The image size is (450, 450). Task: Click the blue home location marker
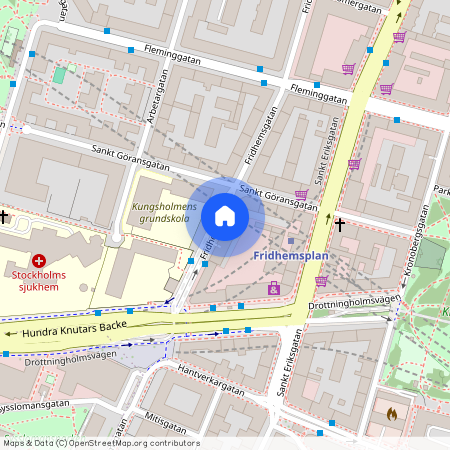(225, 217)
